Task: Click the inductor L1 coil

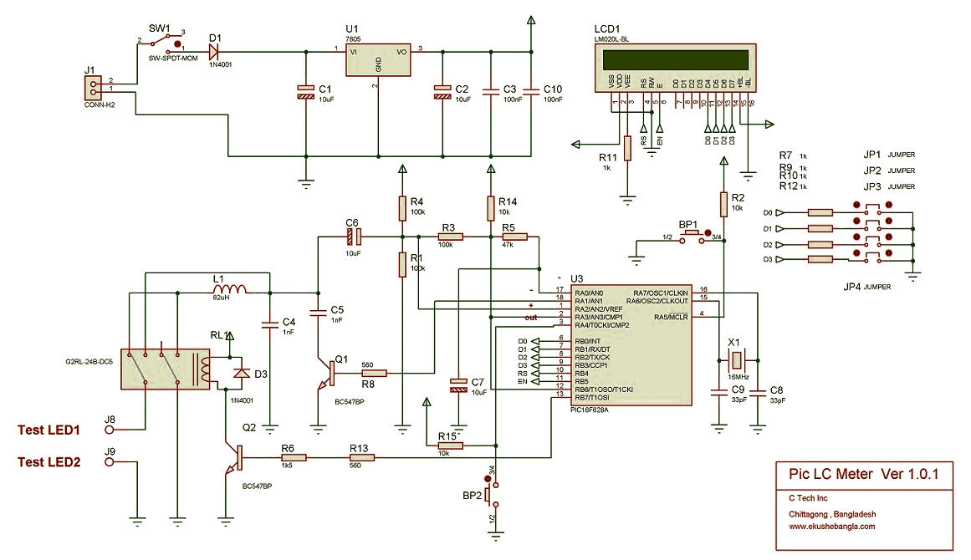Action: pyautogui.click(x=230, y=290)
